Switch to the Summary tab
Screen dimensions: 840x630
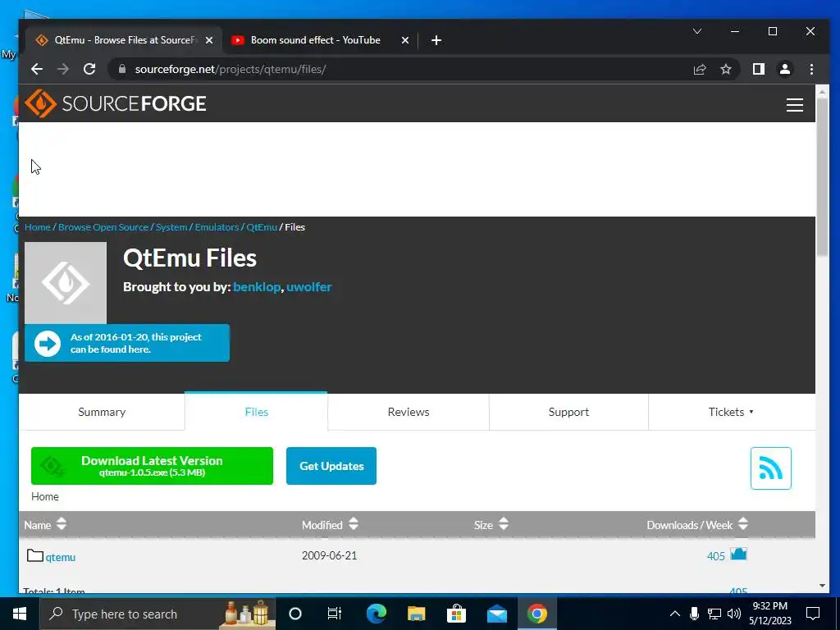click(102, 412)
